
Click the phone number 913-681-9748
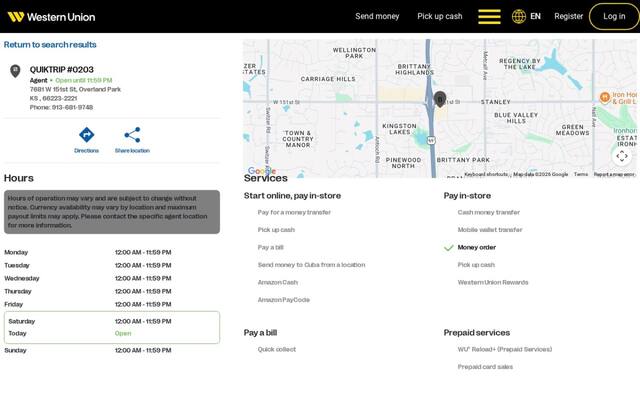[72, 107]
